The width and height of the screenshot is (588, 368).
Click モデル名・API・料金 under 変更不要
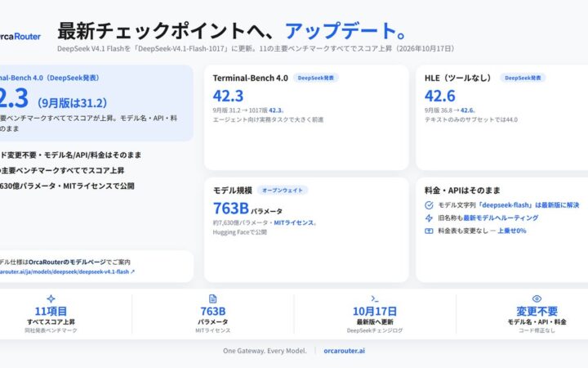[537, 322]
